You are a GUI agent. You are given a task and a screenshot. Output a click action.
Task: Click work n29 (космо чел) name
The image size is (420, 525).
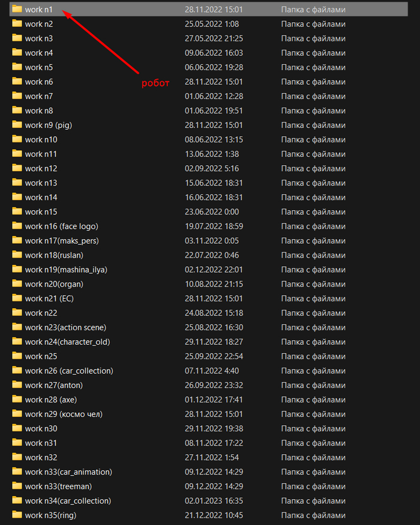[x=64, y=414]
